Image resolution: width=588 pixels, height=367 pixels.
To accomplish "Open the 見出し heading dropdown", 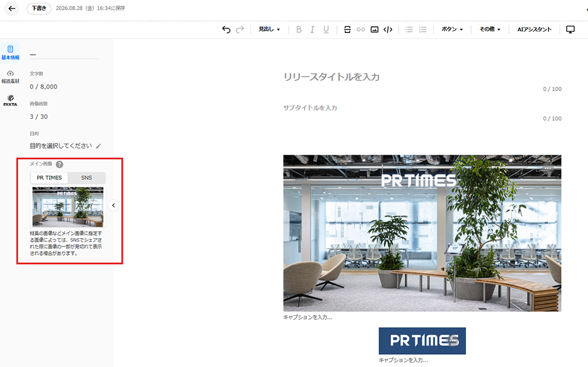I will (269, 29).
